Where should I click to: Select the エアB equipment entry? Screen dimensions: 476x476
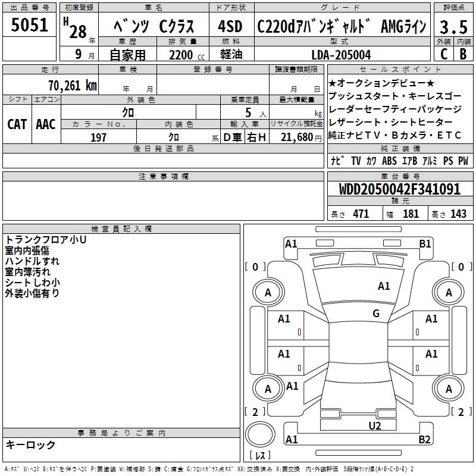409,161
